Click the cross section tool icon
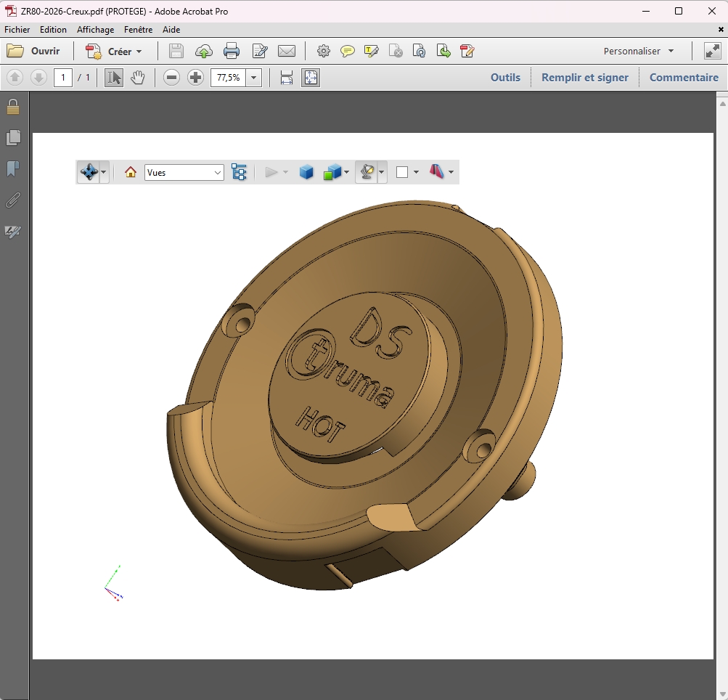Viewport: 728px width, 700px height. tap(437, 172)
